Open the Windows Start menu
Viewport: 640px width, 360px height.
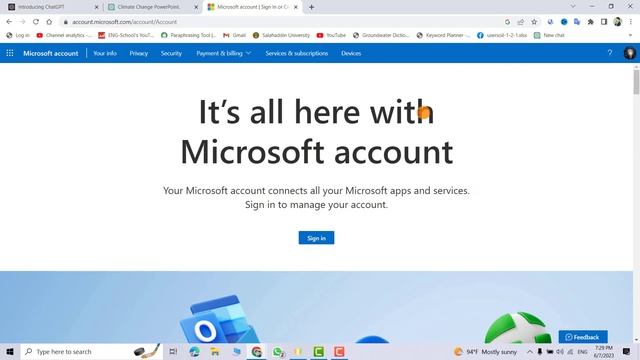pos(10,351)
